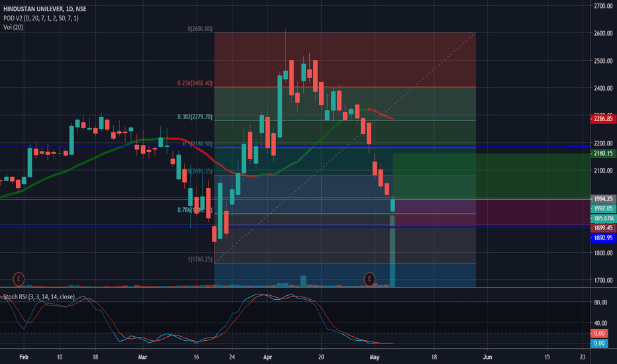Screen dimensions: 617x364
Task: Open the POD V2 indicator legend
Action: click(x=41, y=18)
